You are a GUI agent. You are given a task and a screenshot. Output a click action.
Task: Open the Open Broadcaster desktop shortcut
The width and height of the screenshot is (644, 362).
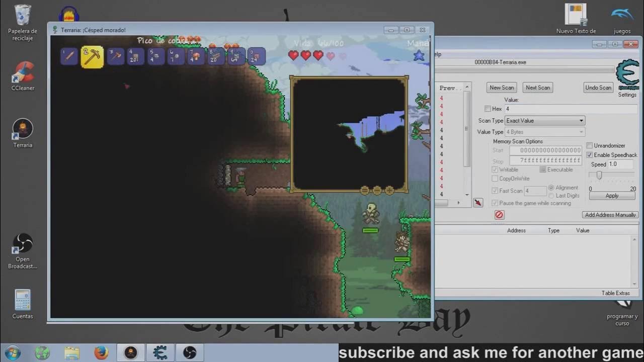pyautogui.click(x=23, y=251)
